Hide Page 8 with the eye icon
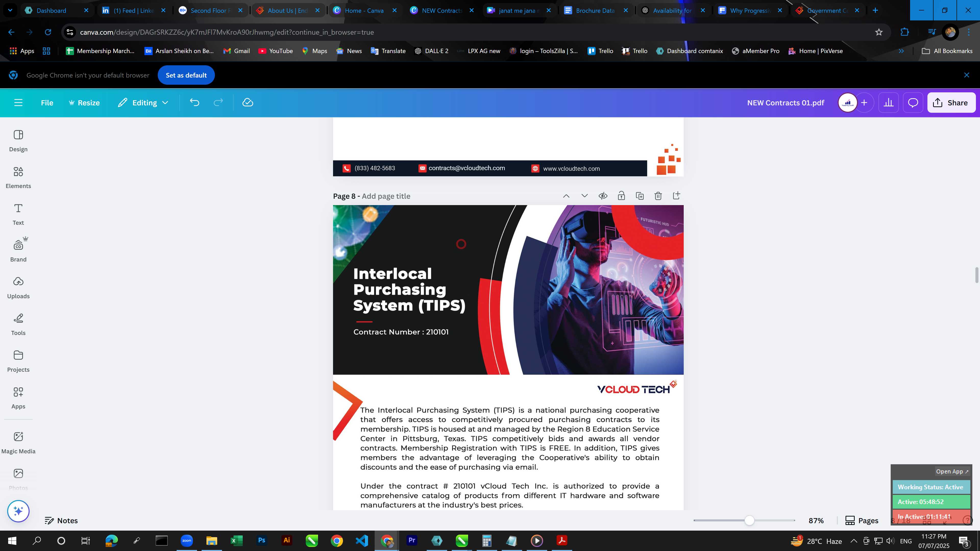This screenshot has height=551, width=980. coord(603,196)
